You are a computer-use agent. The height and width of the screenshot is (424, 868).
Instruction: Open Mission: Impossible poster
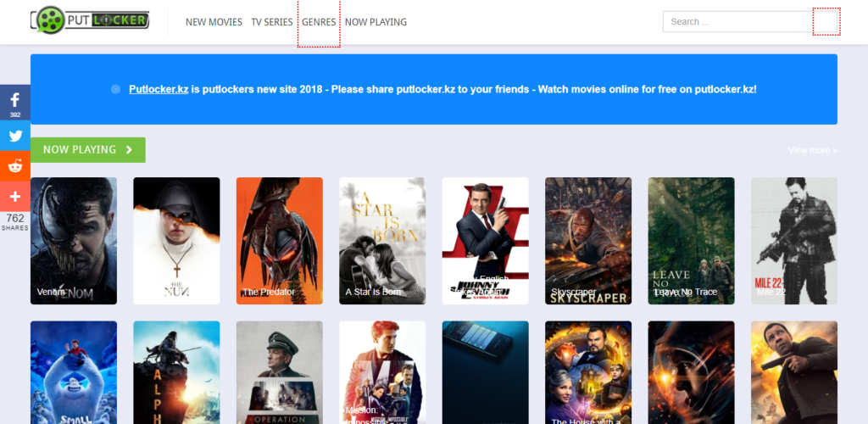pyautogui.click(x=382, y=372)
